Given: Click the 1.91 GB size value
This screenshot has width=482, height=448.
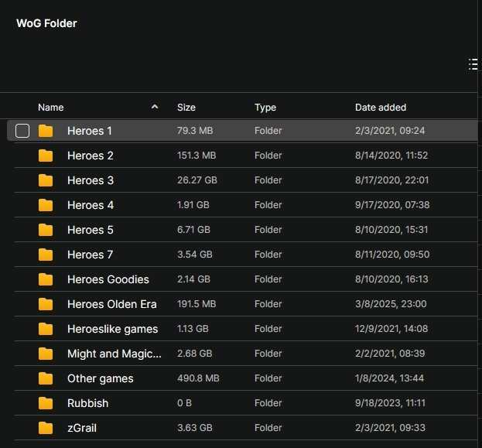Looking at the screenshot, I should (x=193, y=205).
